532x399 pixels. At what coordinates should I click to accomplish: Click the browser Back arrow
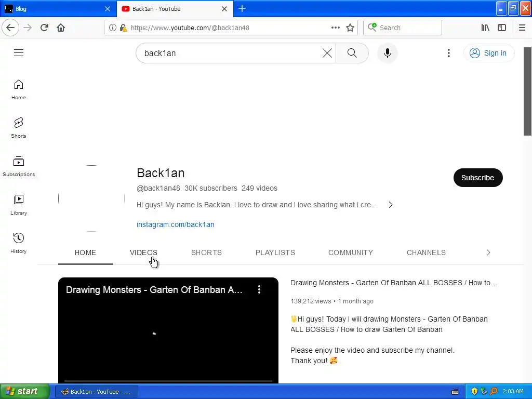point(10,28)
